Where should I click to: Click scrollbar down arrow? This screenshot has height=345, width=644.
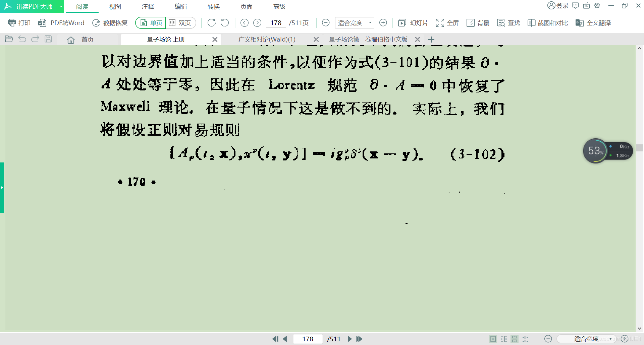640,328
